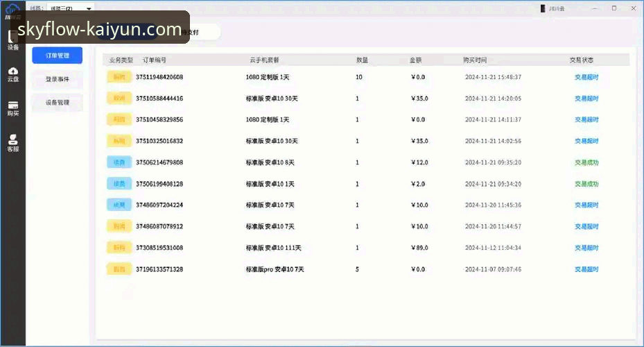The width and height of the screenshot is (644, 347).
Task: Click the 金额 amount column header
Action: pos(416,60)
